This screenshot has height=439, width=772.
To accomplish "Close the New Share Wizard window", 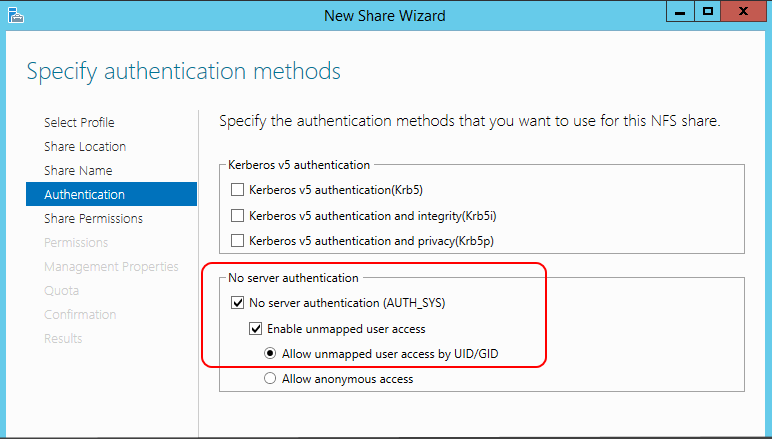I will (744, 13).
